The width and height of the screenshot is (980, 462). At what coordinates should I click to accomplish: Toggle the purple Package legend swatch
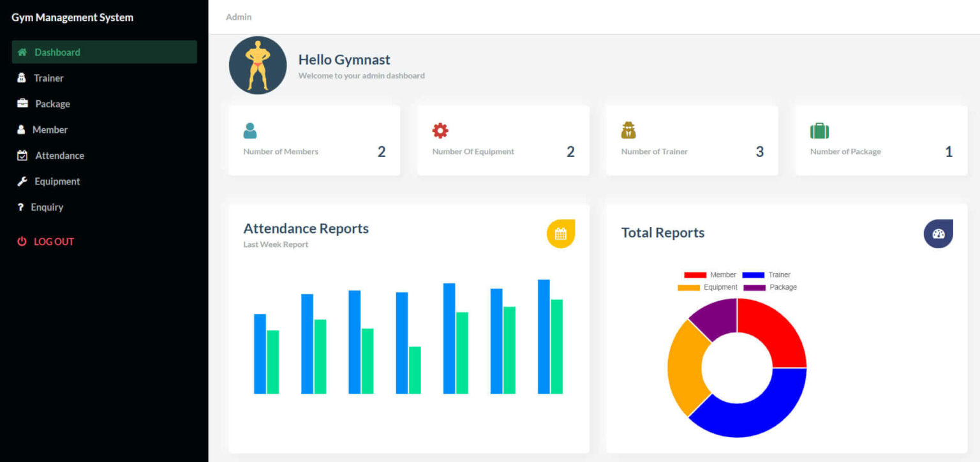[x=755, y=288]
